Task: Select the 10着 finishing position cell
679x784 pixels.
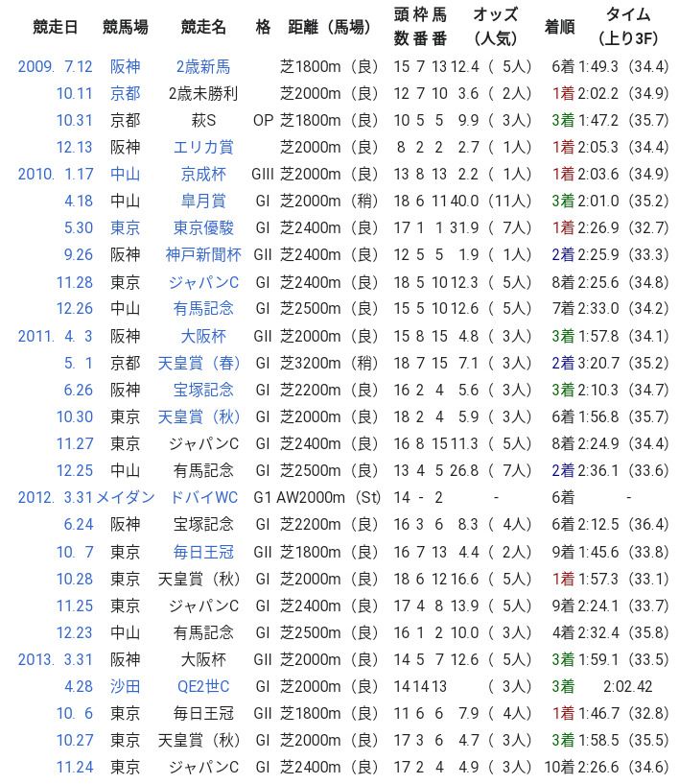Action: coord(559,768)
